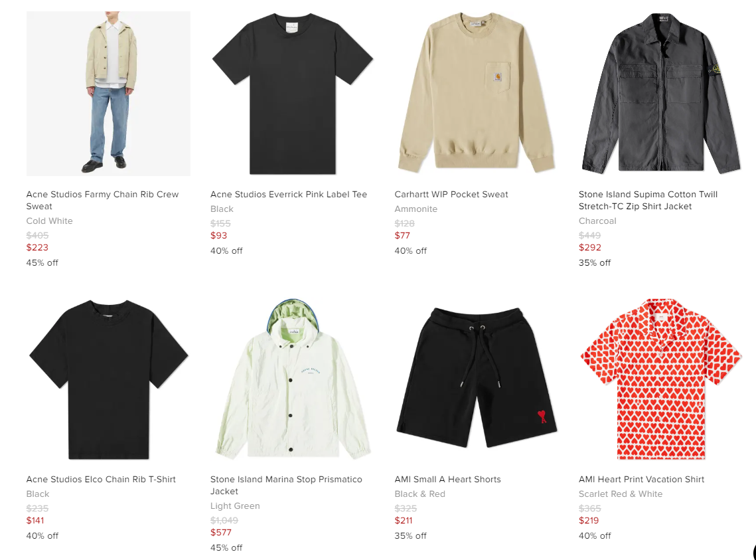Click AMI Heart Print Vacation Shirt title
The width and height of the screenshot is (756, 560).
(641, 480)
